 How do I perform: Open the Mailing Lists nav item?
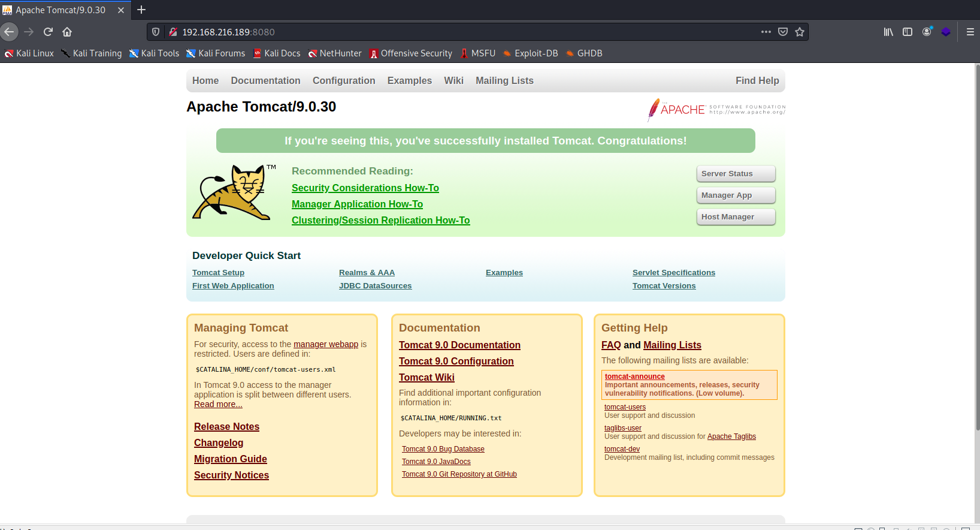[x=504, y=80]
